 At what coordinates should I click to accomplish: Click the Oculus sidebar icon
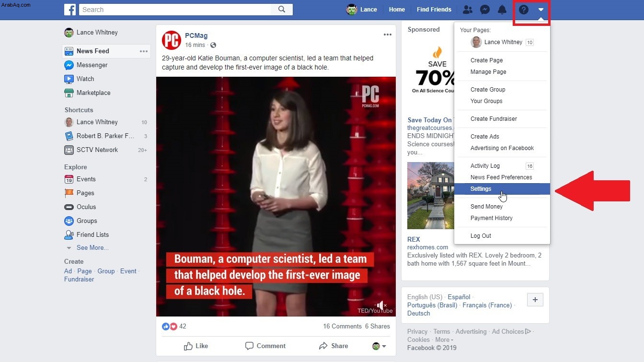(69, 207)
